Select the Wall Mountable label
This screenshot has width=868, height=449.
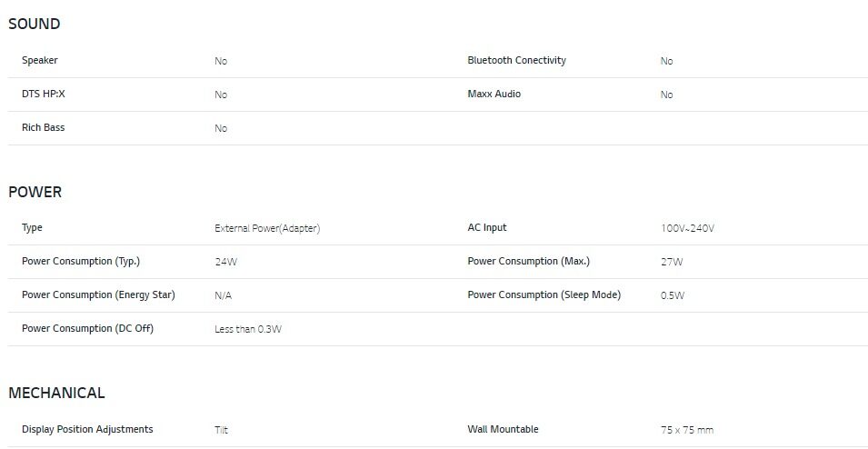pyautogui.click(x=503, y=429)
